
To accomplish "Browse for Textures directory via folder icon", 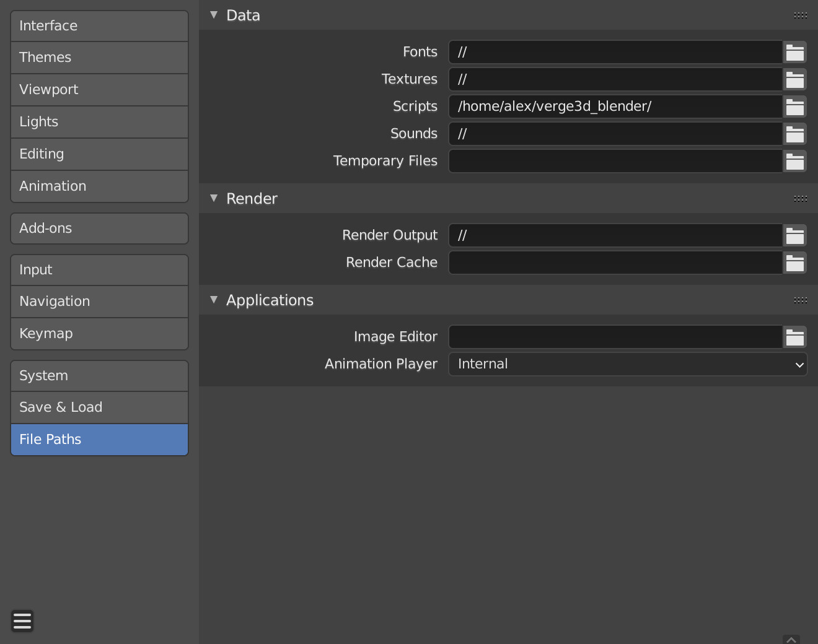I will (x=794, y=79).
